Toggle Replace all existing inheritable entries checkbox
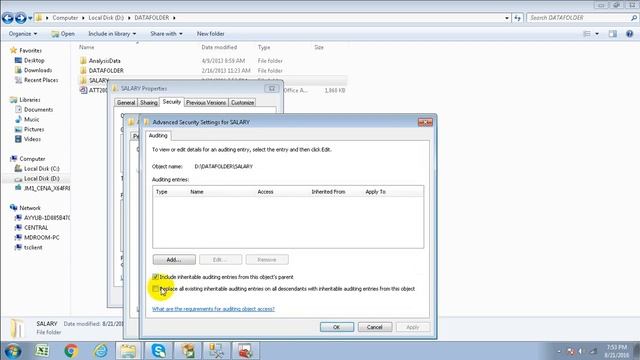Viewport: 640px width, 360px height. (156, 289)
